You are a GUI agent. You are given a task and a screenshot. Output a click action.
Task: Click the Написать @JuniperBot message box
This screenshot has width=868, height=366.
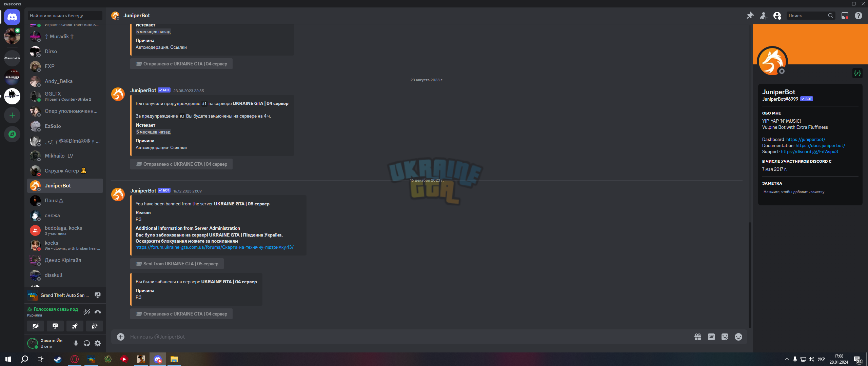click(x=407, y=337)
